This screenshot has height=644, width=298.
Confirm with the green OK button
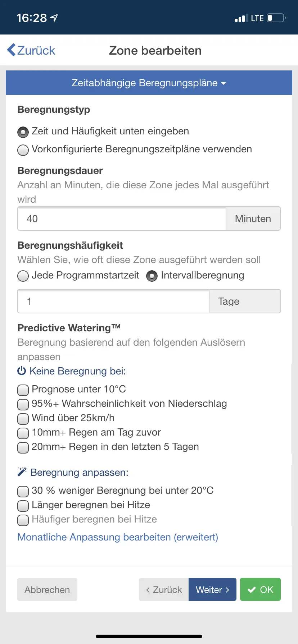point(260,589)
